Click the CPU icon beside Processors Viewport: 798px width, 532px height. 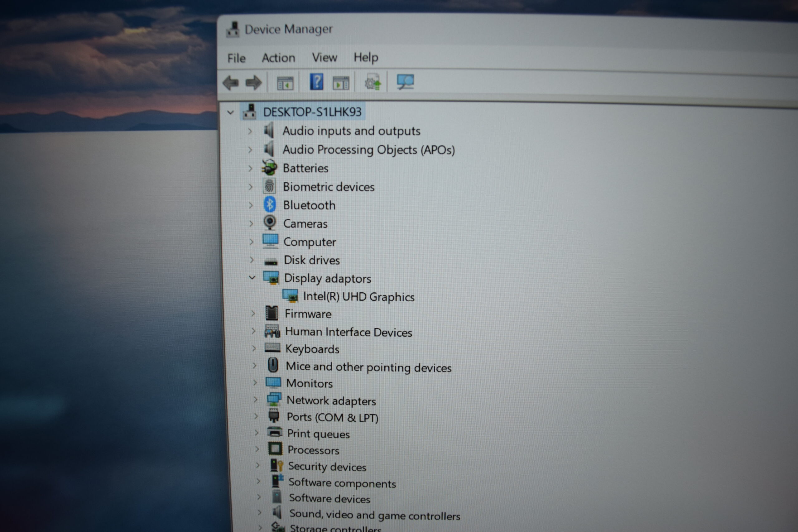click(275, 448)
